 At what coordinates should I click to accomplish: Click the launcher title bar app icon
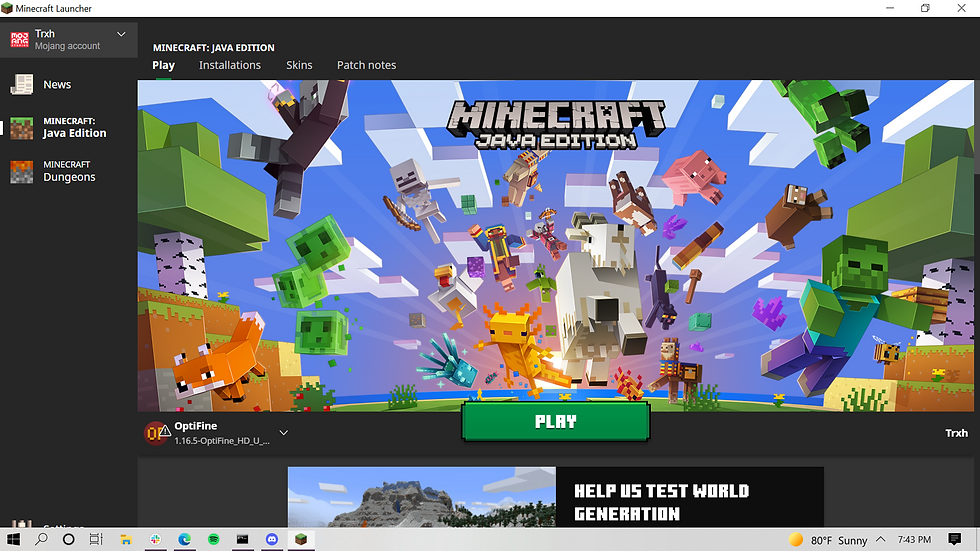[7, 8]
